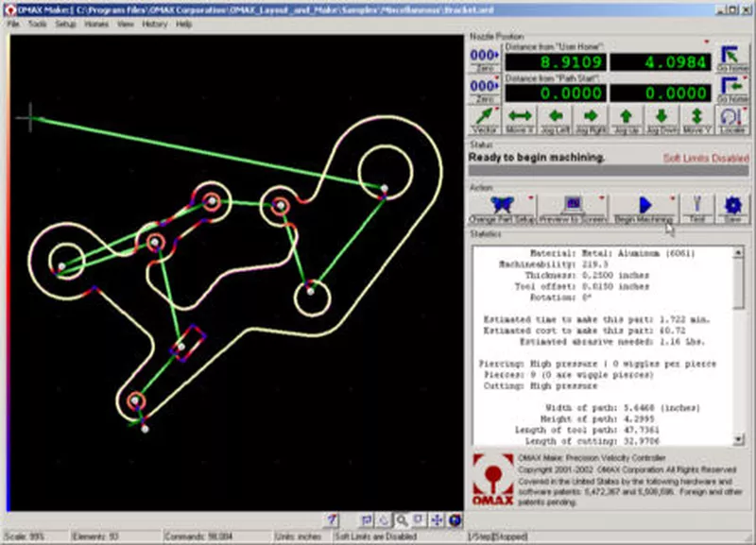The width and height of the screenshot is (756, 545).
Task: Click the machining progress bar
Action: [609, 172]
